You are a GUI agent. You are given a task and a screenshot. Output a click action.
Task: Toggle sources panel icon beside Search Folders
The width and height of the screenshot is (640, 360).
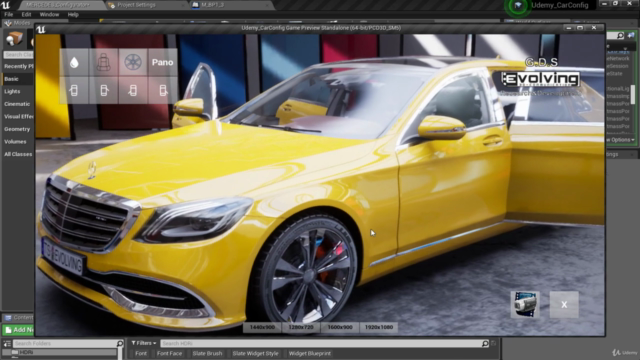[x=7, y=344]
